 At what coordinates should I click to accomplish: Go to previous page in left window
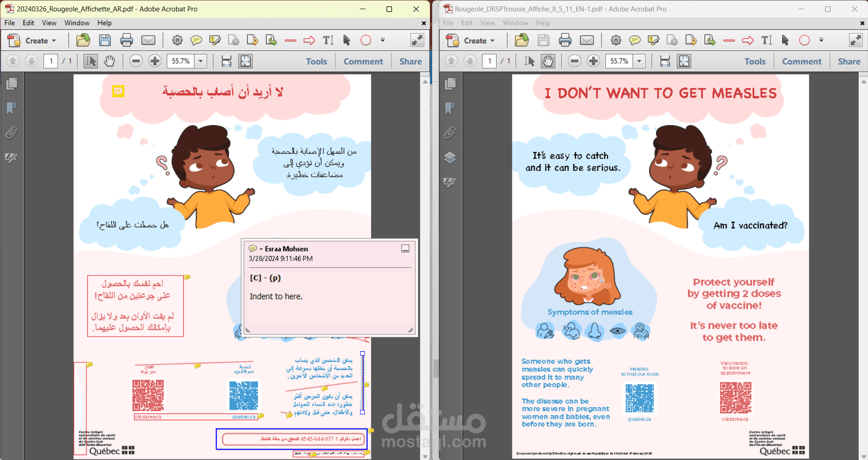click(x=13, y=61)
